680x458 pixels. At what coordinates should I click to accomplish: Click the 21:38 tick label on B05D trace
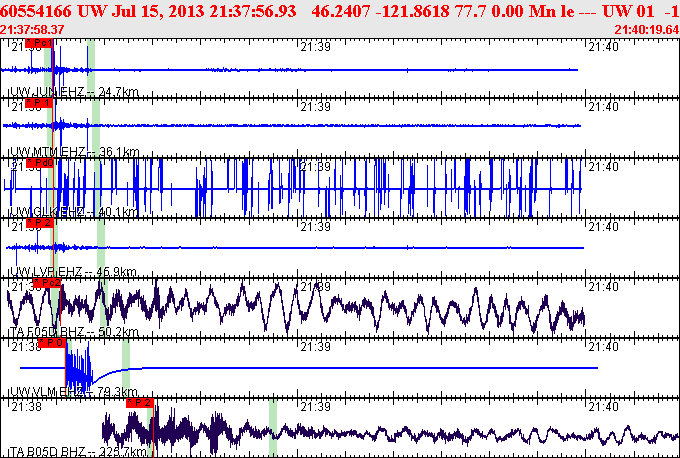[x=26, y=406]
